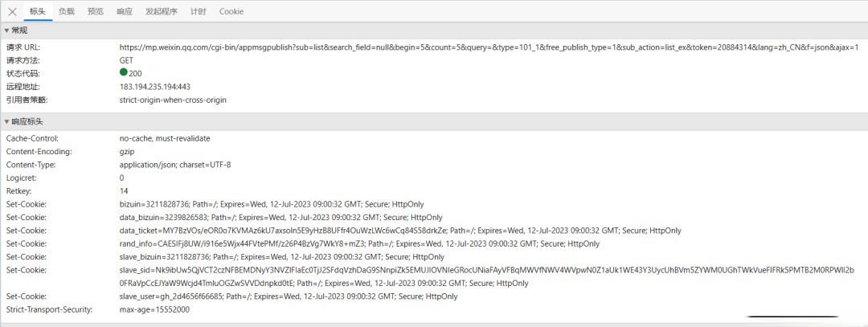
Task: Click the GET request method value
Action: tap(127, 60)
